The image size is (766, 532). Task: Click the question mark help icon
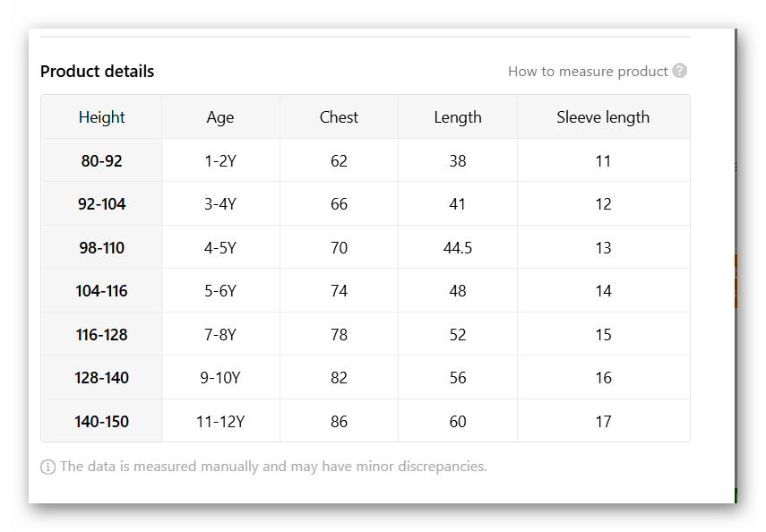point(680,71)
